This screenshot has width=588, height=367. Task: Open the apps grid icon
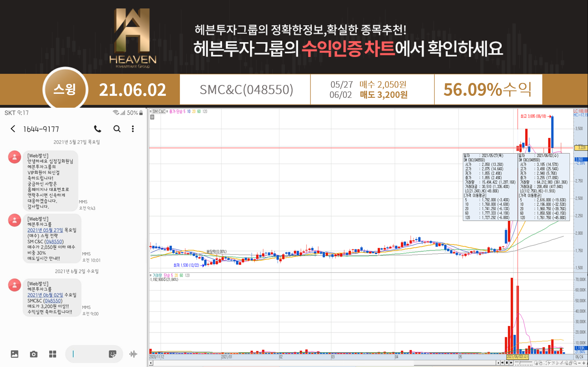point(53,354)
